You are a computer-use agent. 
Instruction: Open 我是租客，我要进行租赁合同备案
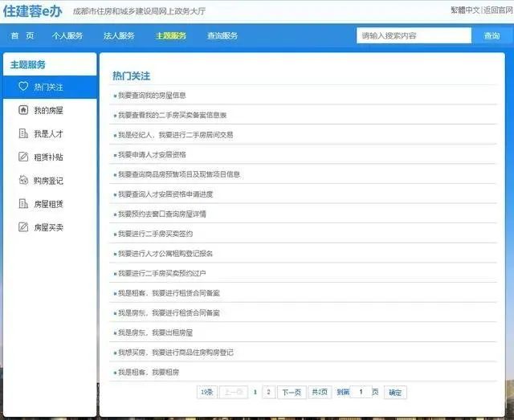(x=169, y=293)
